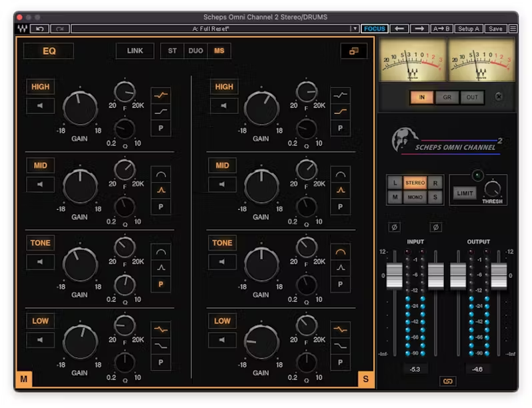Click the fader link chain icon
This screenshot has height=408, width=532.
tap(447, 381)
